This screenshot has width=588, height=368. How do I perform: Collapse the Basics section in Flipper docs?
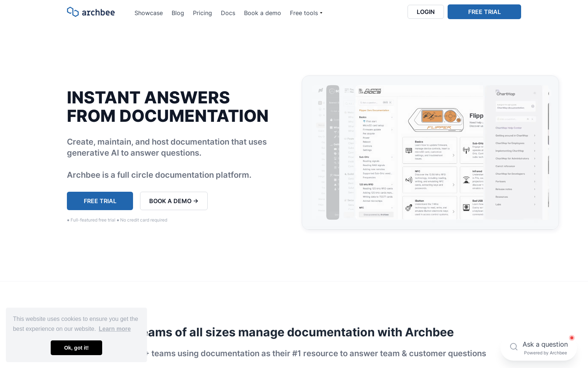(x=392, y=117)
